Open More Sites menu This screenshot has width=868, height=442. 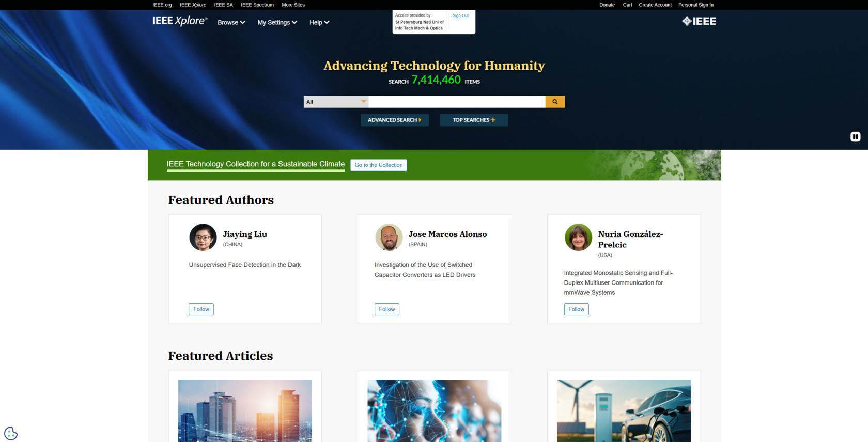(293, 5)
